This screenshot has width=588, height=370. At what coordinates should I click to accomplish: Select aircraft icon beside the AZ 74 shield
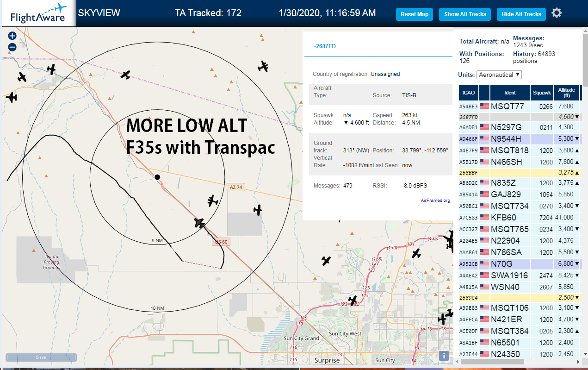click(212, 201)
